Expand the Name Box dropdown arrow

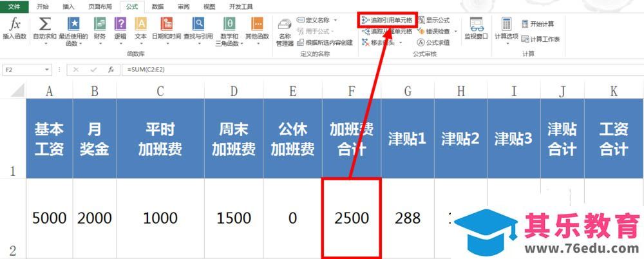pos(47,70)
